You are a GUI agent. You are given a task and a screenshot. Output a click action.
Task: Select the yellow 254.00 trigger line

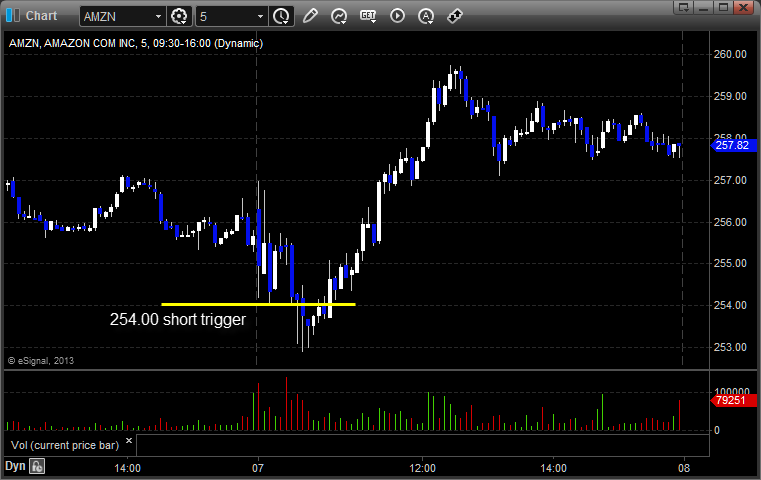(x=258, y=304)
